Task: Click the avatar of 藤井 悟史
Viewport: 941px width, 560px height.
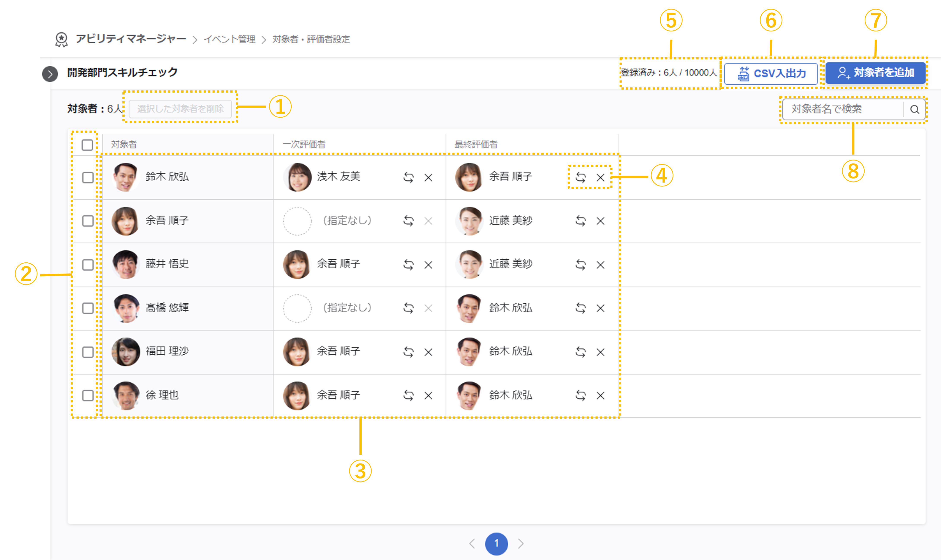Action: click(126, 265)
